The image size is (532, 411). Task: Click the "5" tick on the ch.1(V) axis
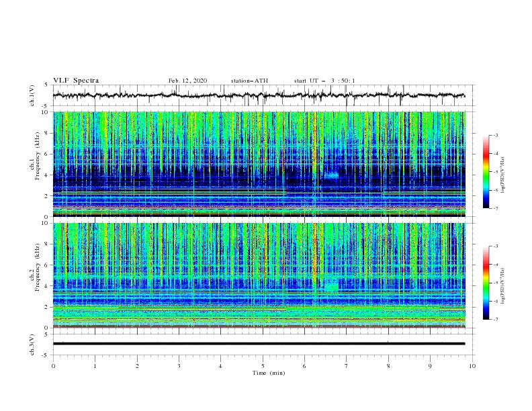tap(46, 85)
